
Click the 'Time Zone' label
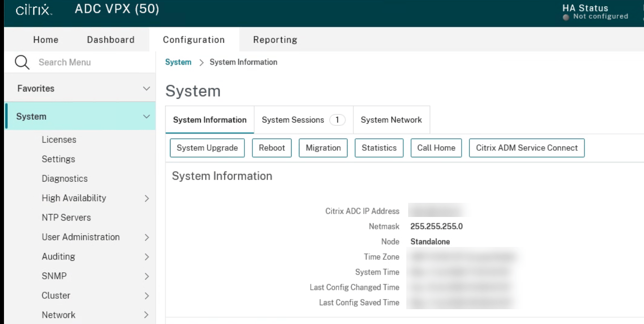(x=381, y=257)
